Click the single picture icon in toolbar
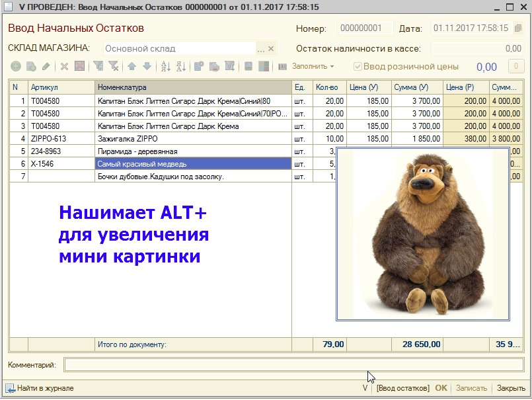This screenshot has height=400, width=532. click(x=248, y=66)
